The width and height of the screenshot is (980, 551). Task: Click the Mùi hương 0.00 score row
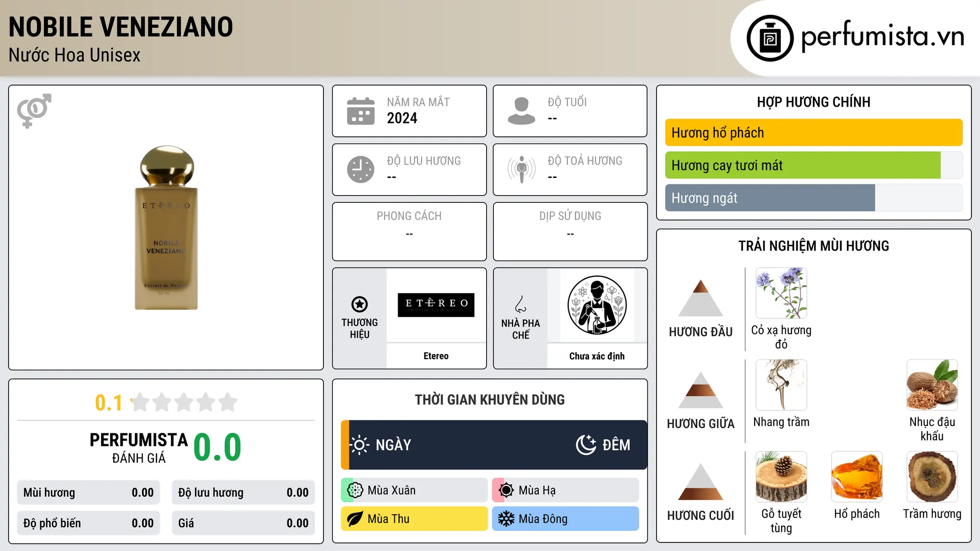pyautogui.click(x=89, y=493)
